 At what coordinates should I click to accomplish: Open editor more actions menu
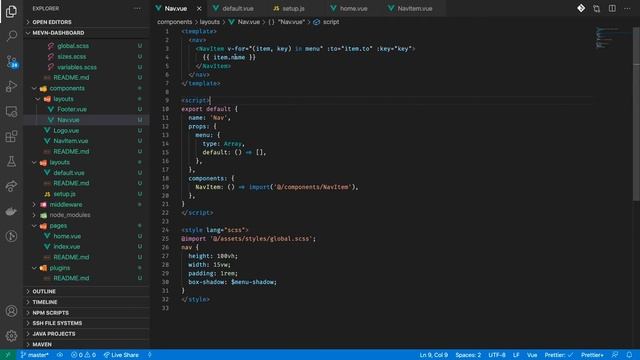pos(627,8)
